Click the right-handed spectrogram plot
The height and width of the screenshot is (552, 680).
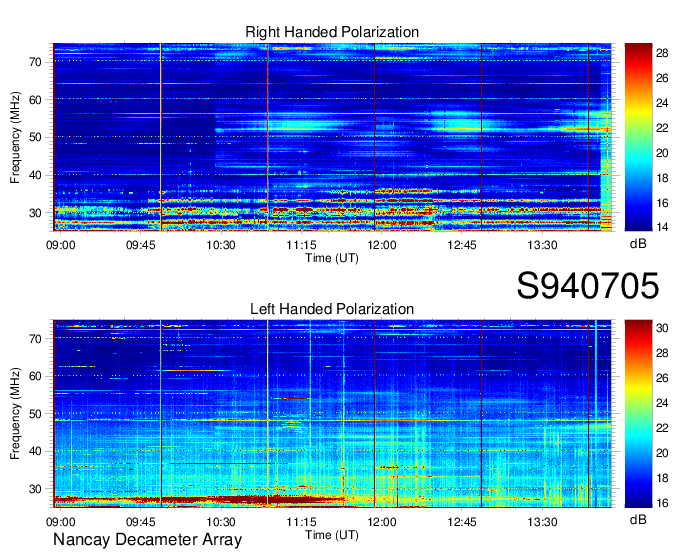click(332, 137)
